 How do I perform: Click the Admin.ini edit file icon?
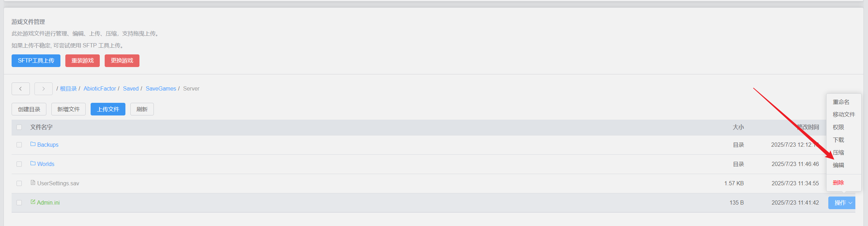33,202
